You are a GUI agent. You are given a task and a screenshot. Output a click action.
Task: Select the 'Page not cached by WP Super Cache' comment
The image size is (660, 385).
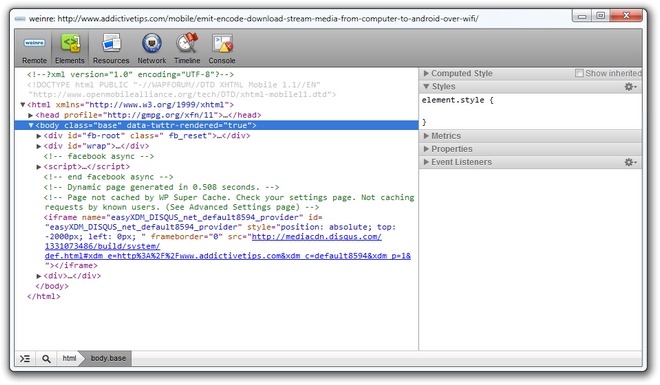(x=229, y=202)
